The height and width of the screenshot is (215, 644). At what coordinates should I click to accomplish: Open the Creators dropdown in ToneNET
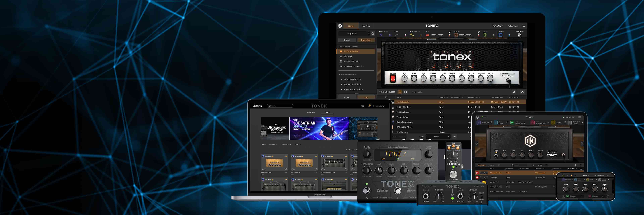[273, 144]
